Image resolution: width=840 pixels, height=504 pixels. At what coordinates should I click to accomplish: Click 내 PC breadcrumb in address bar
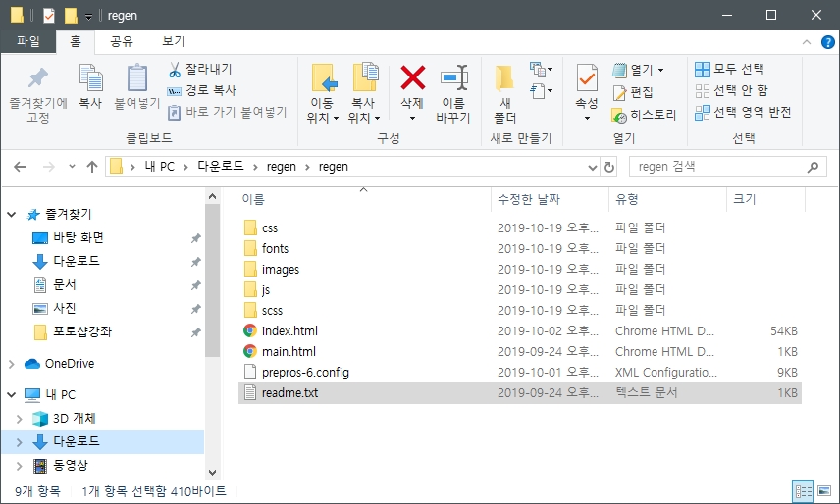click(160, 167)
